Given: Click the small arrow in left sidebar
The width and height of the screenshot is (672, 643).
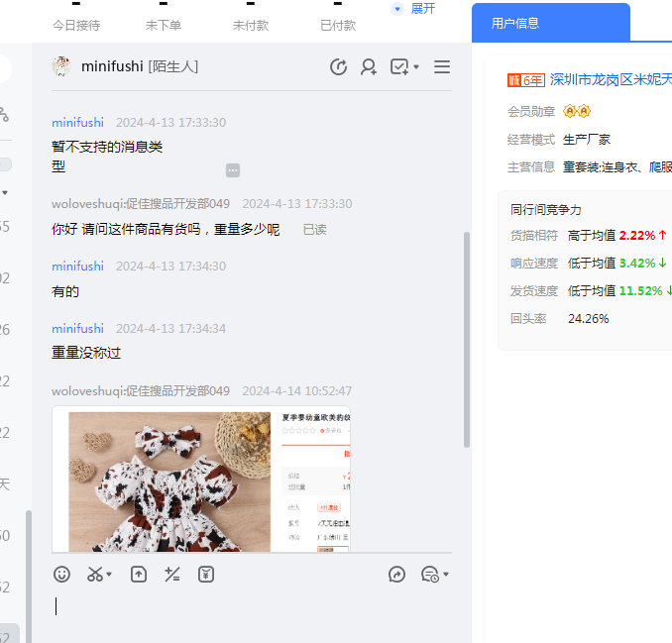Looking at the screenshot, I should [x=5, y=193].
